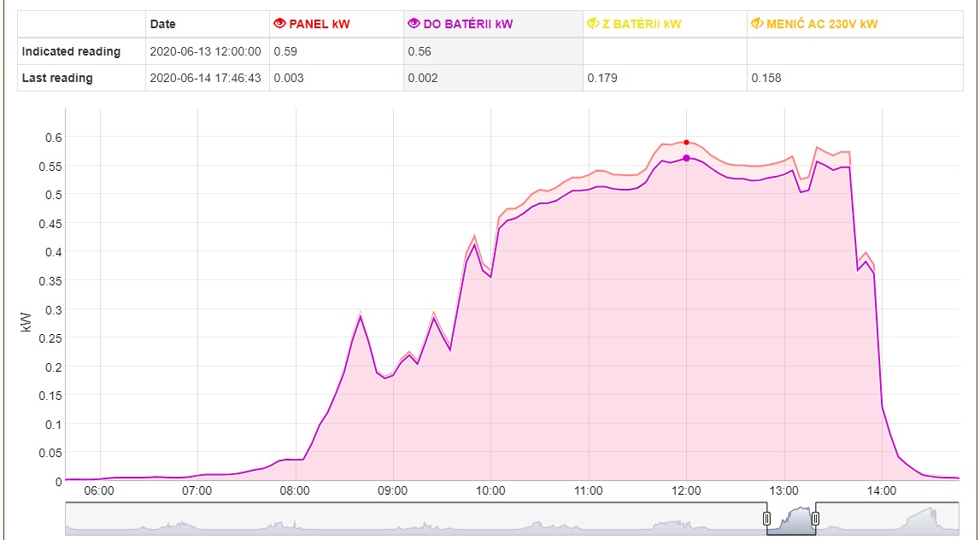Select the left range selector handle

767,518
